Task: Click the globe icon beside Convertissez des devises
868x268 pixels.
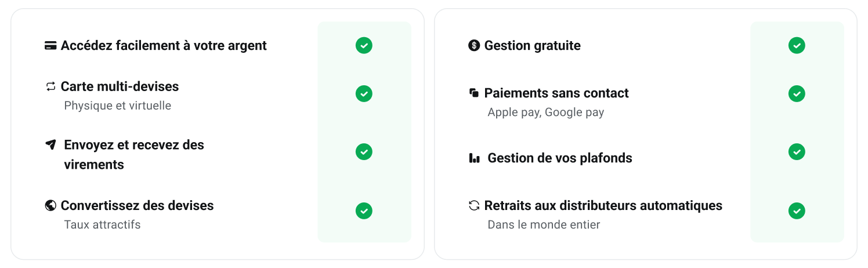Action: [50, 205]
